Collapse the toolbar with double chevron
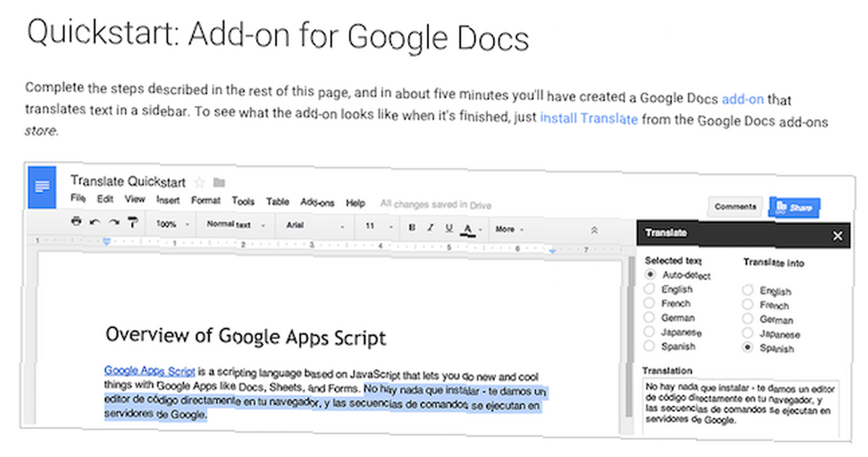The image size is (868, 457). (x=594, y=230)
